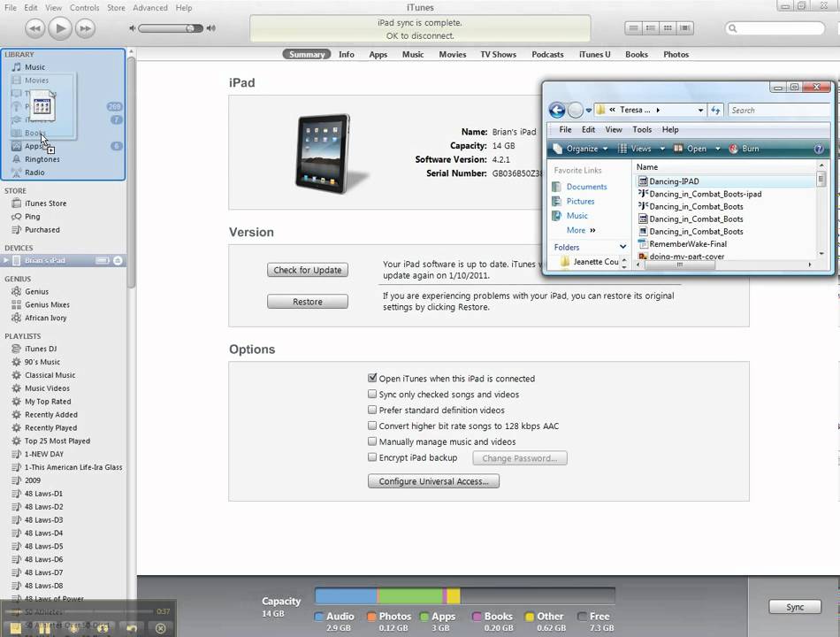Image resolution: width=840 pixels, height=637 pixels.
Task: Eject Brian's iPad
Action: coord(118,260)
